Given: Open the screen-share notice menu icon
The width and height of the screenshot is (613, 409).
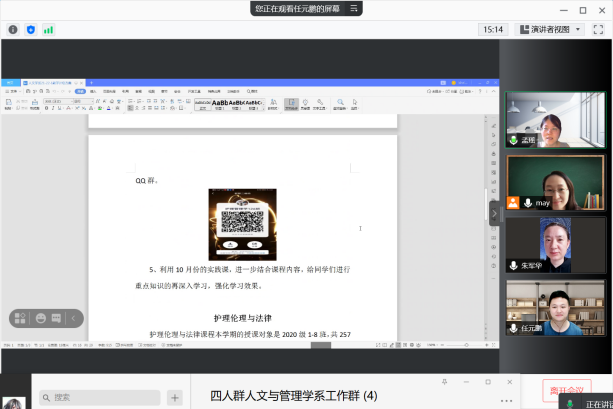Looking at the screenshot, I should [353, 8].
